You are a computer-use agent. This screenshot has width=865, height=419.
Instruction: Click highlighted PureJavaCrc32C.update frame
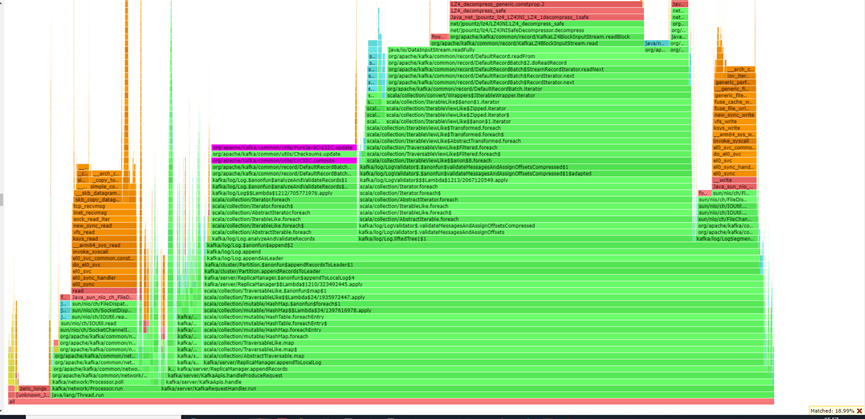(284, 147)
